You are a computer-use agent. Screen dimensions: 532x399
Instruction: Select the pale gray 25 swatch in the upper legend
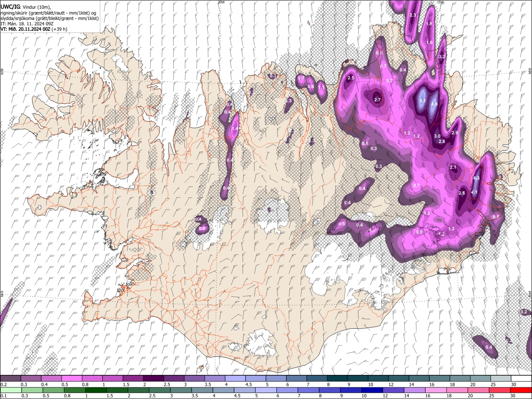point(501,379)
